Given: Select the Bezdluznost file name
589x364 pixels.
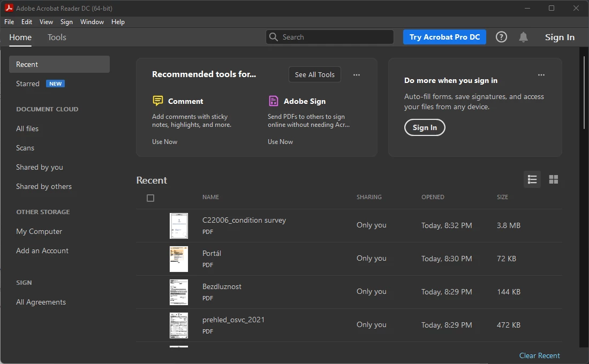Looking at the screenshot, I should [222, 286].
